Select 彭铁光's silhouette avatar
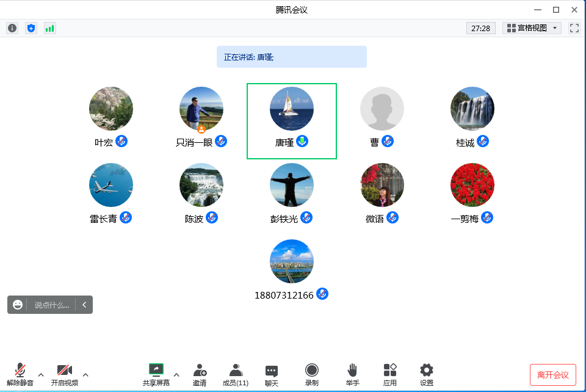Viewport: 586px width, 392px height. tap(292, 185)
